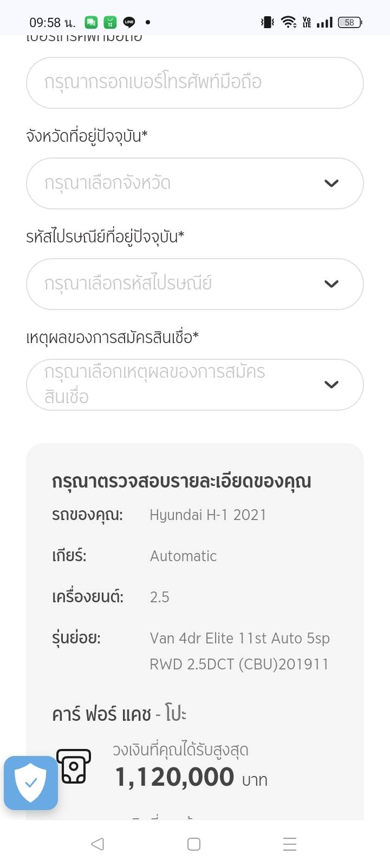Tap the LINE notification icon in status bar

pos(129,22)
